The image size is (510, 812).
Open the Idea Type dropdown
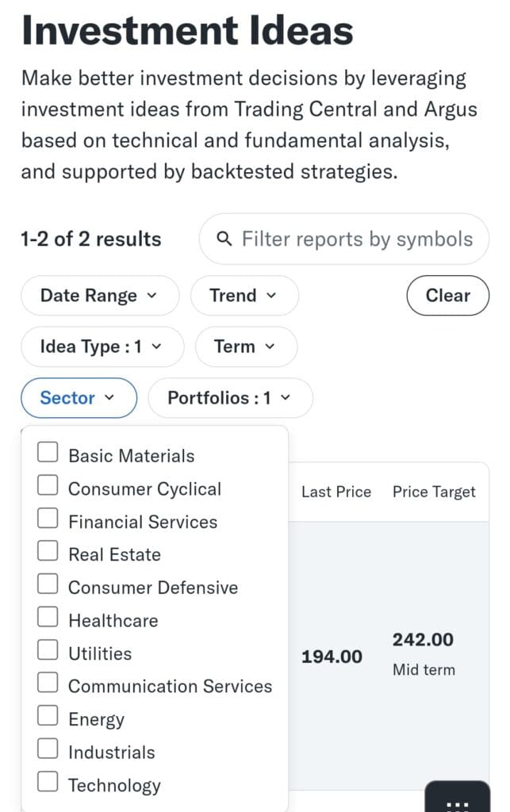(x=101, y=347)
